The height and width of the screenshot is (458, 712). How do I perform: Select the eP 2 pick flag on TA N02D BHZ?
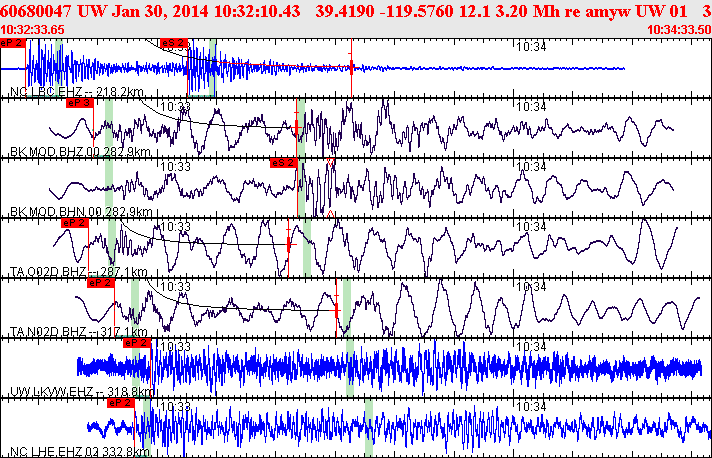coord(101,283)
